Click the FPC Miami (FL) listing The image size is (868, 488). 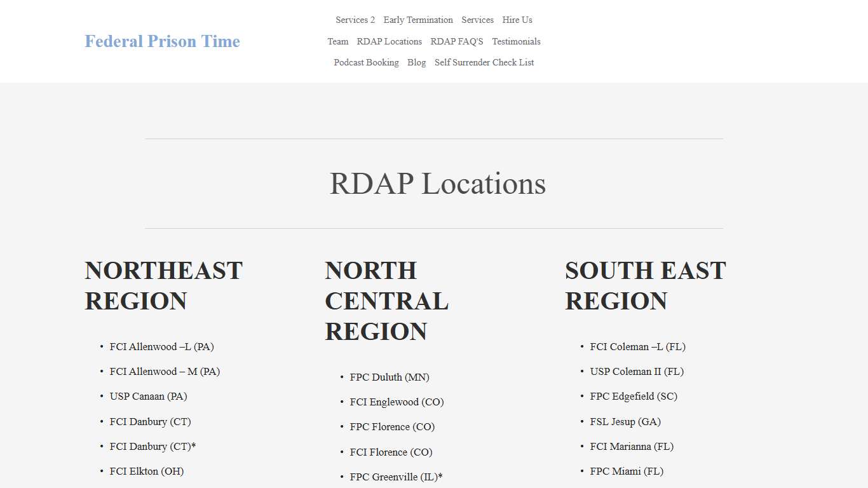click(627, 471)
